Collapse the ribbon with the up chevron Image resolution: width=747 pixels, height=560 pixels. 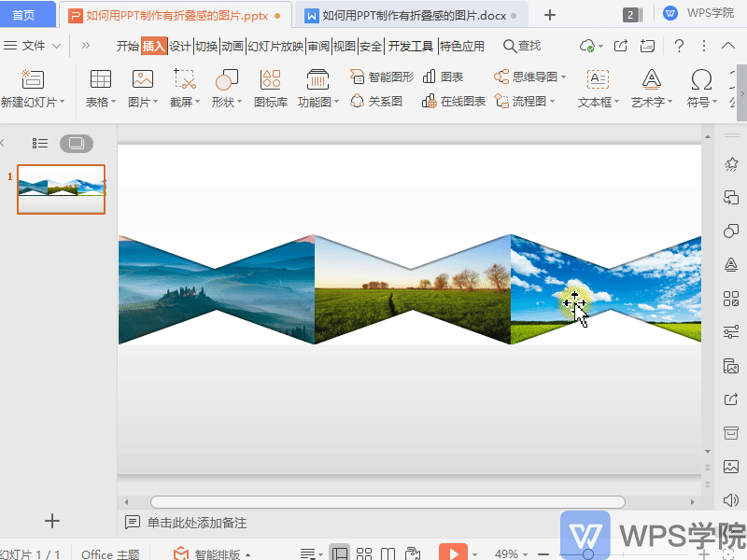tap(728, 46)
